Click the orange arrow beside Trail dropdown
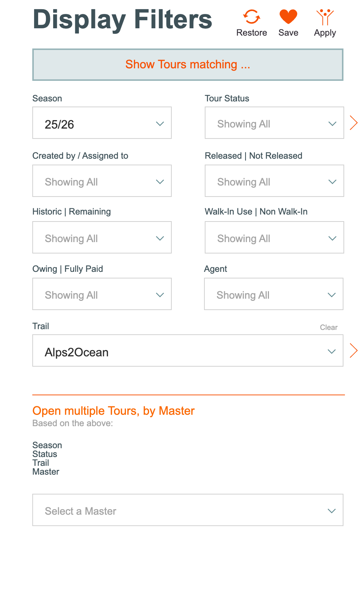The height and width of the screenshot is (590, 364). [x=353, y=350]
